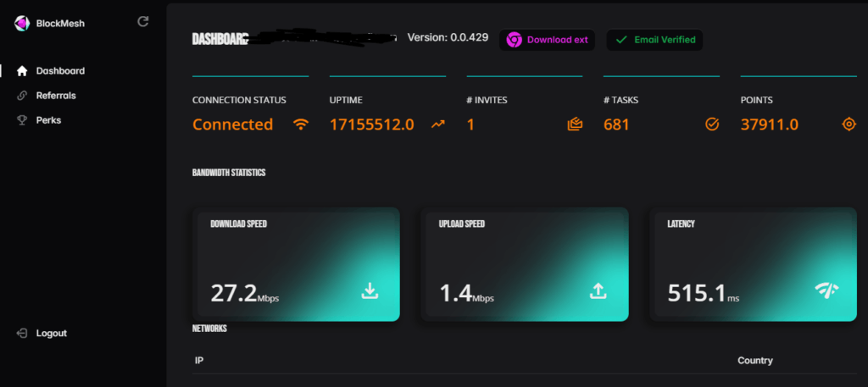Click the BlockMesh logo icon
This screenshot has height=387, width=868.
point(22,23)
